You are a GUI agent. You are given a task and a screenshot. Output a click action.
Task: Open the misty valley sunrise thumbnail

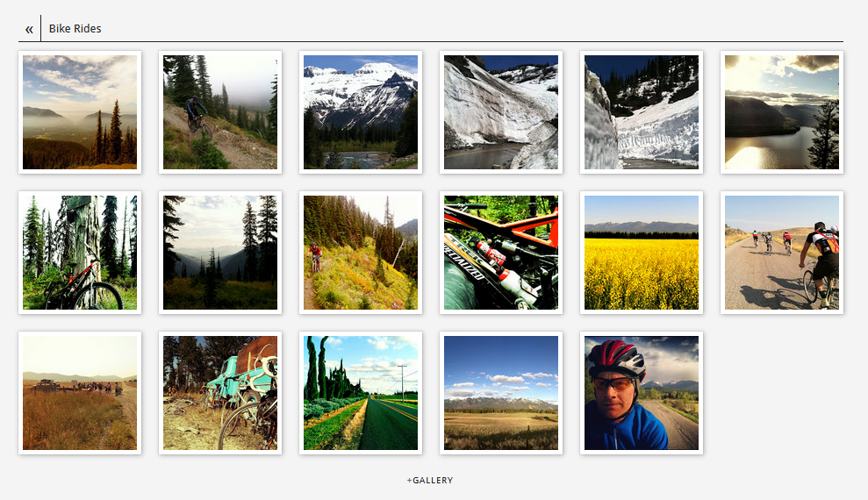(80, 112)
